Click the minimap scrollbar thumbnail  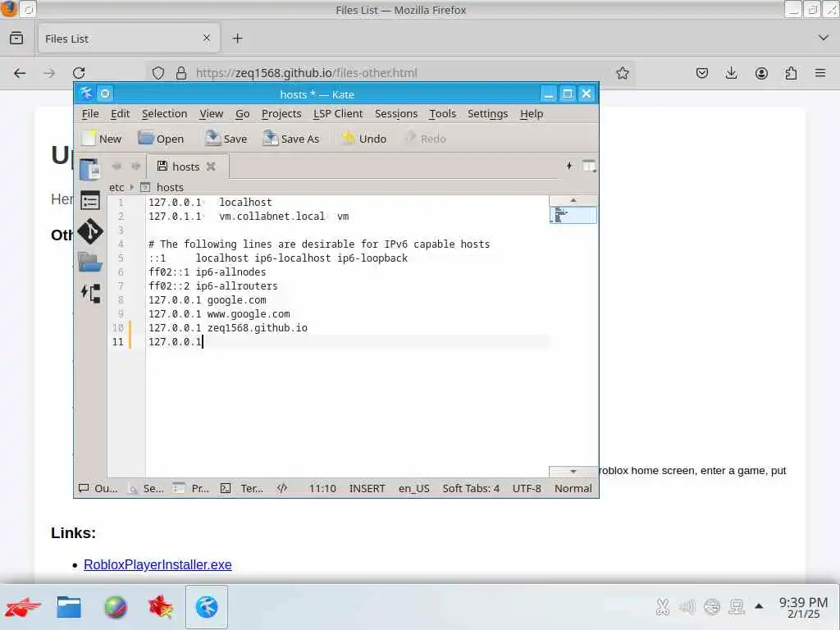pyautogui.click(x=573, y=215)
